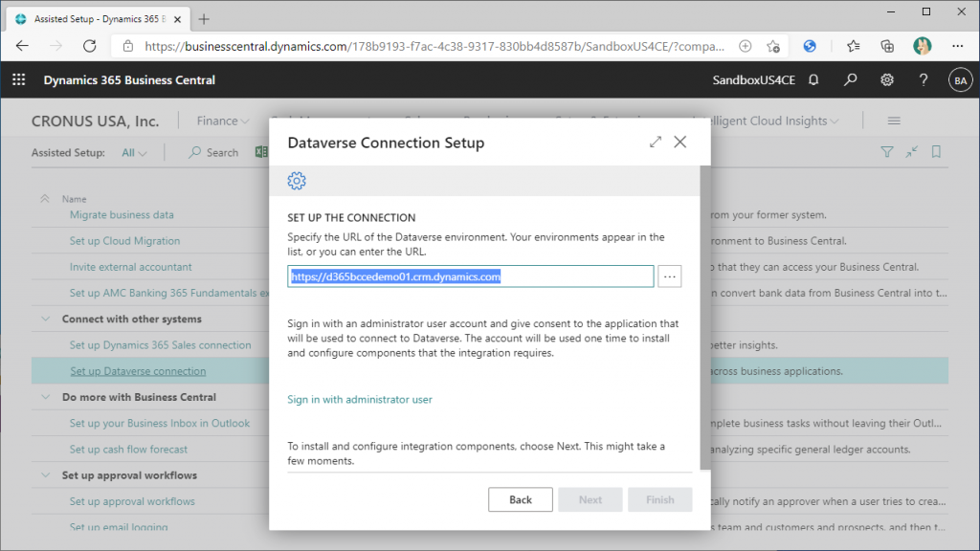Viewport: 980px width, 551px height.
Task: Open the environment lookup ellipsis button
Action: (669, 276)
